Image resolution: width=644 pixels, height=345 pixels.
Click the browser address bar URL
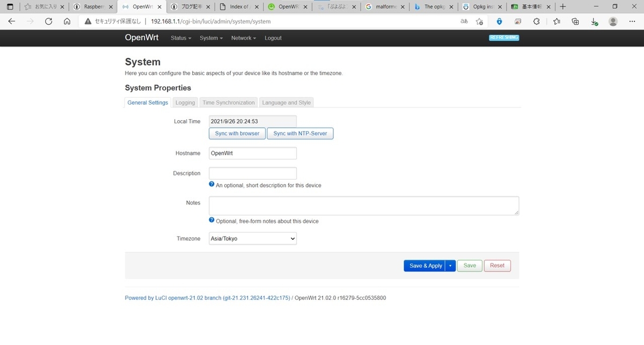[x=211, y=21]
